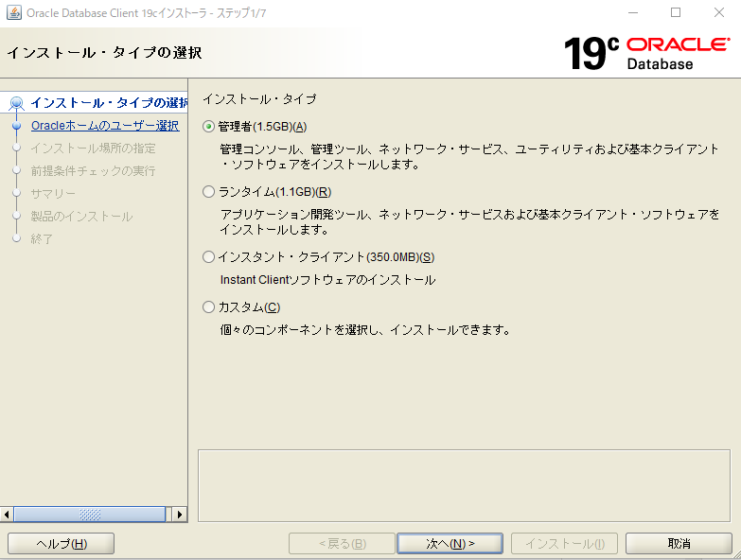
Task: Pick the カスタム install option
Action: [x=209, y=307]
